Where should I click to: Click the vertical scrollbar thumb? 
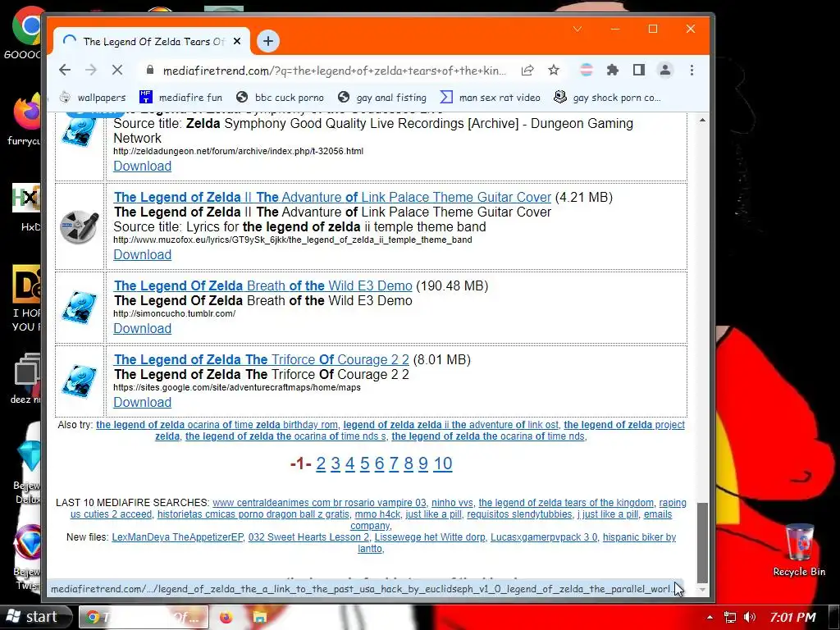tap(702, 543)
